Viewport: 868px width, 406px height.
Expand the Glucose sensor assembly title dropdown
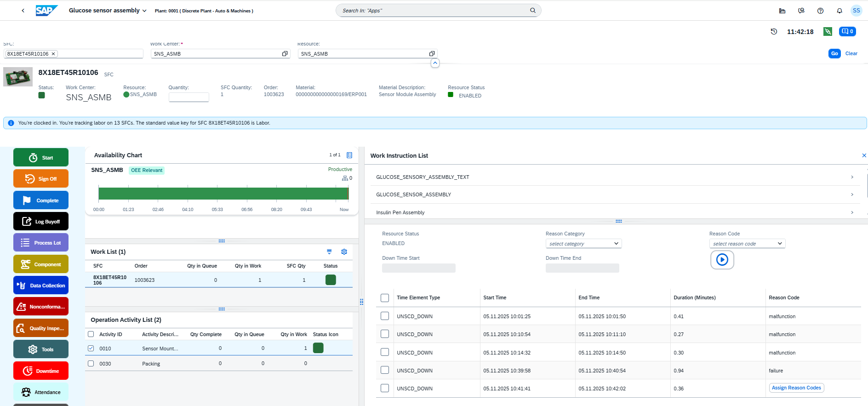(144, 11)
